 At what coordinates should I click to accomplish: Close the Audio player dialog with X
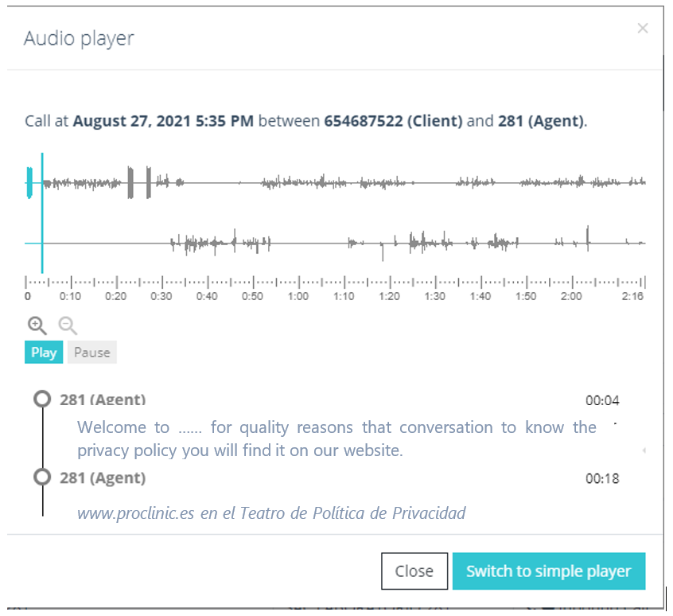coord(643,29)
